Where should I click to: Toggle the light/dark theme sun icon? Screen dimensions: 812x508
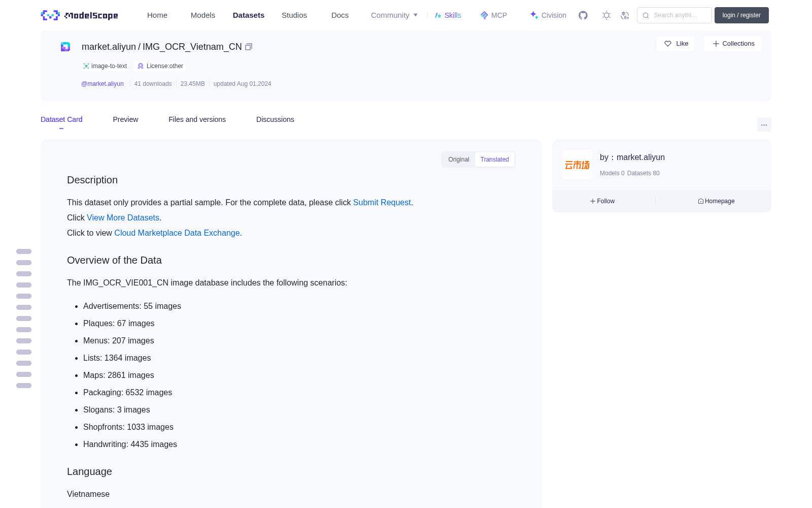(606, 15)
